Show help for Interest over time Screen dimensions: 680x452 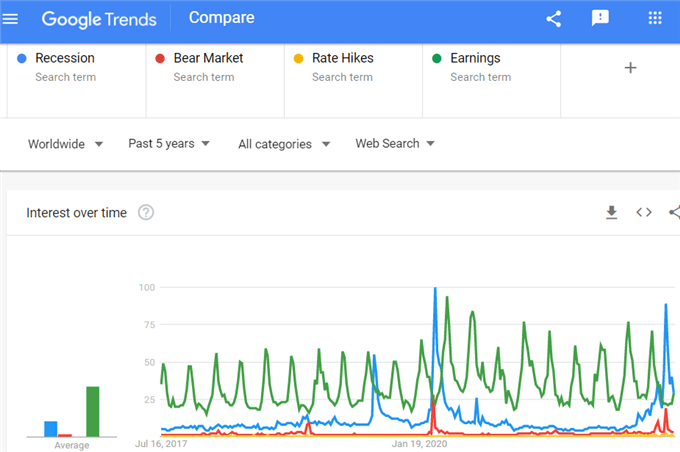pos(146,213)
